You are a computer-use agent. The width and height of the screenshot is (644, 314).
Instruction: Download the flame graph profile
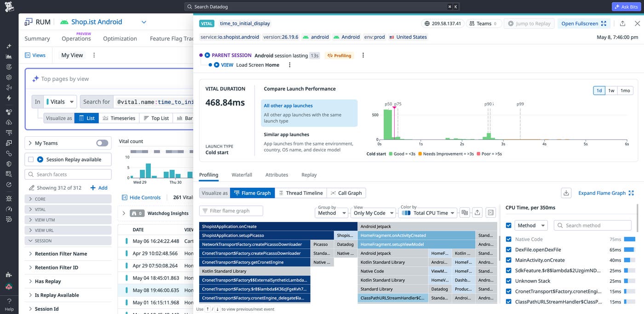[567, 193]
